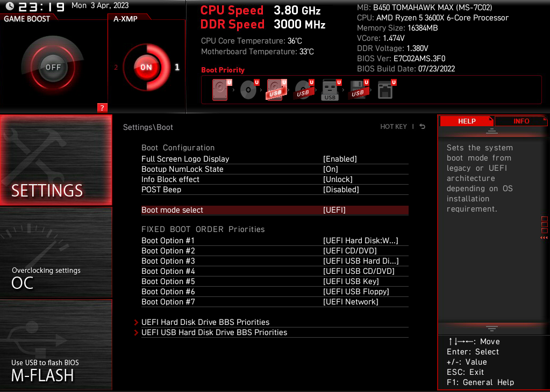Screen dimensions: 550x392
Task: Click the red triple-arrow panel collapse marker
Action: (544, 238)
